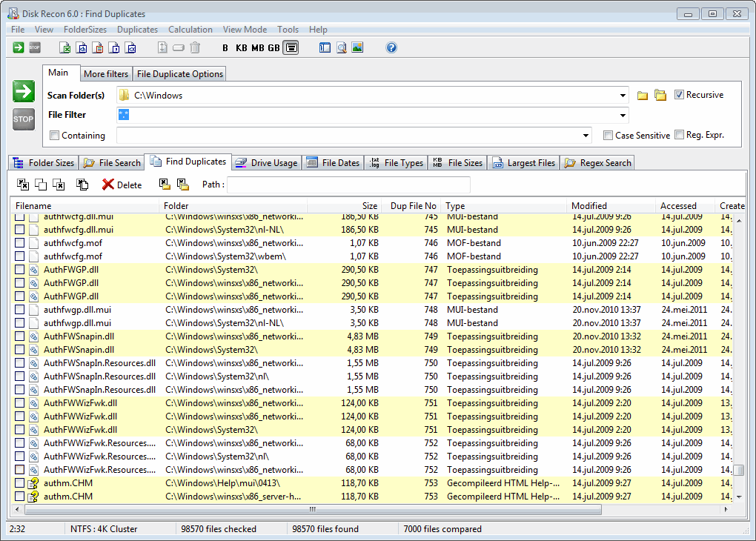
Task: Check the AuthFWSnapin.dll row in C:\Windows\System32\
Action: click(x=19, y=350)
